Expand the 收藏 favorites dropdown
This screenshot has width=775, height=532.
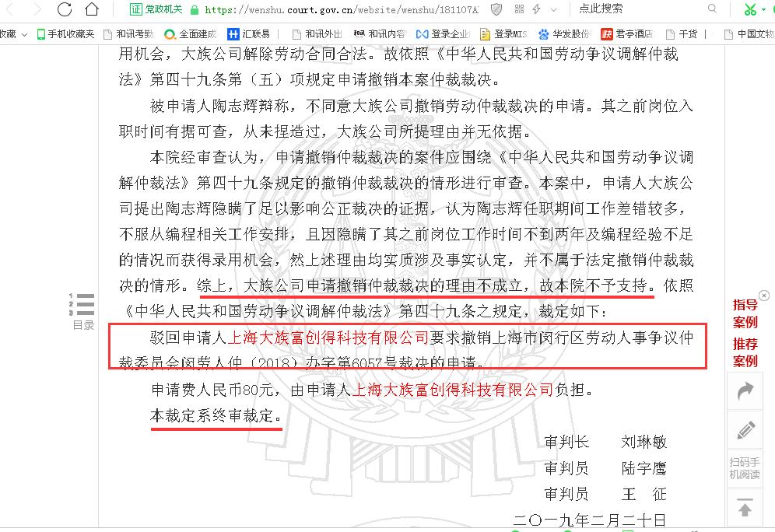[x=13, y=34]
